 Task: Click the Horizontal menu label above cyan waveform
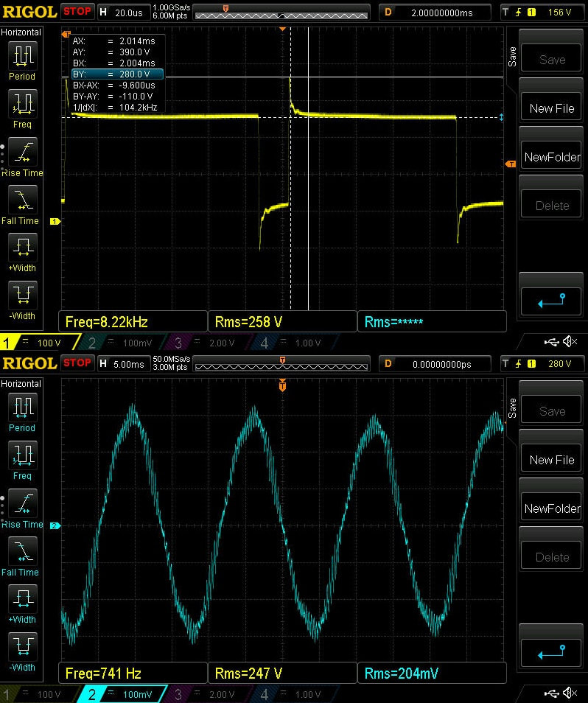click(21, 384)
